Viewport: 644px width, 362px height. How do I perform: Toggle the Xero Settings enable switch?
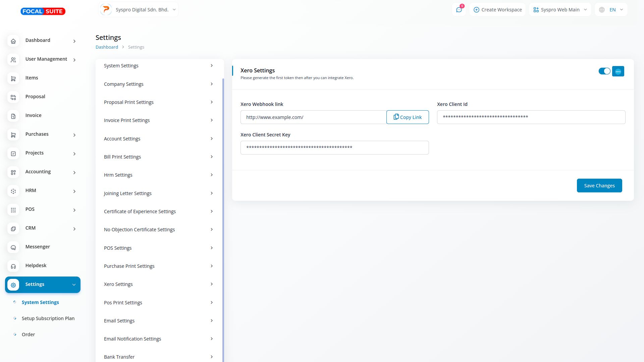tap(604, 71)
